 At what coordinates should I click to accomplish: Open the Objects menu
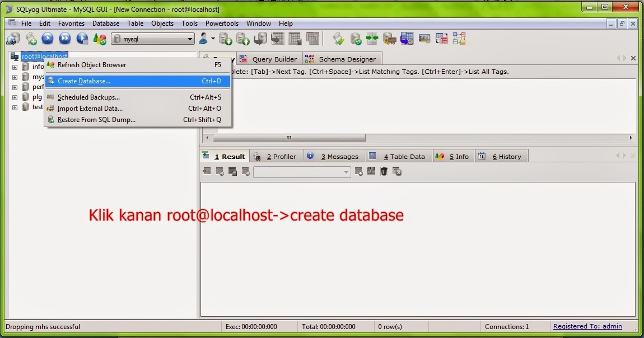click(162, 24)
